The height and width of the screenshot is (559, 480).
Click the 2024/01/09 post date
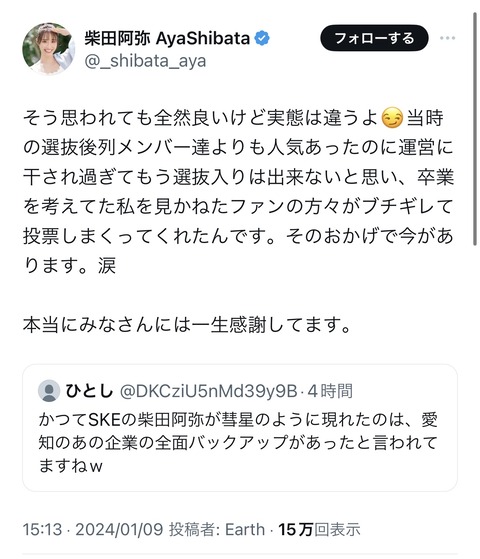[x=119, y=529]
